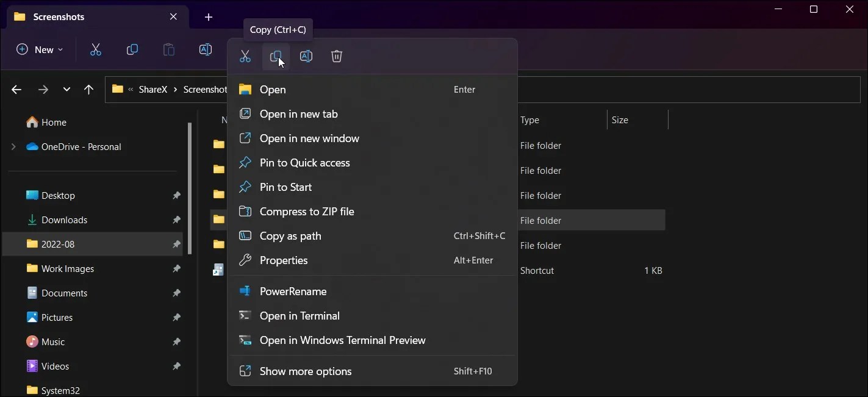868x397 pixels.
Task: Choose Open in new tab from the menu
Action: click(299, 113)
